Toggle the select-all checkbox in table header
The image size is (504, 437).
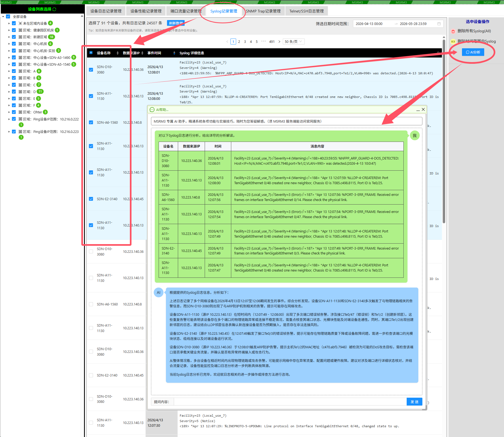click(91, 53)
